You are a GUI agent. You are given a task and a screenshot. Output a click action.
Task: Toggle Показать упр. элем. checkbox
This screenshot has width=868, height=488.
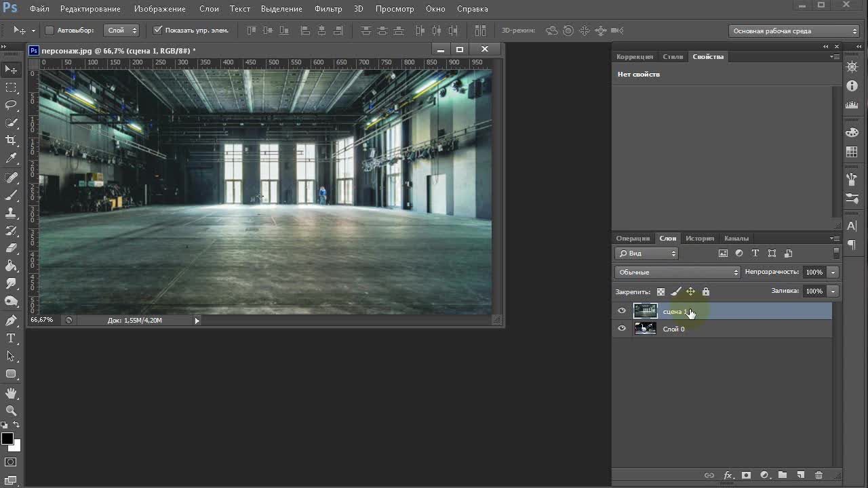pos(158,30)
